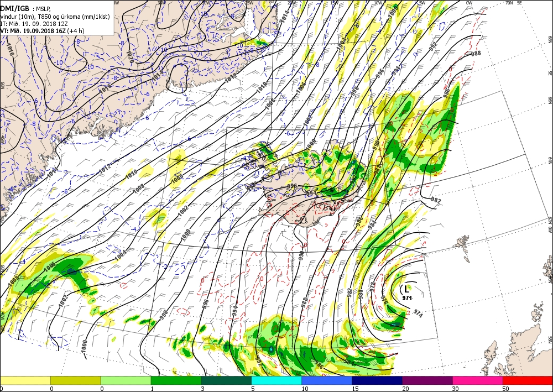Click the vindur (10m), T850 og úrkoma line
553x392 pixels.
pos(55,17)
